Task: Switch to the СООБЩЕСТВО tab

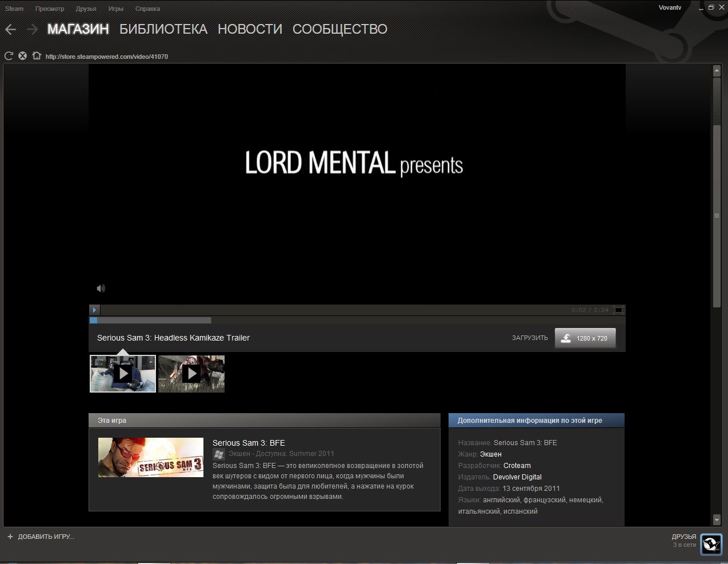Action: [340, 29]
